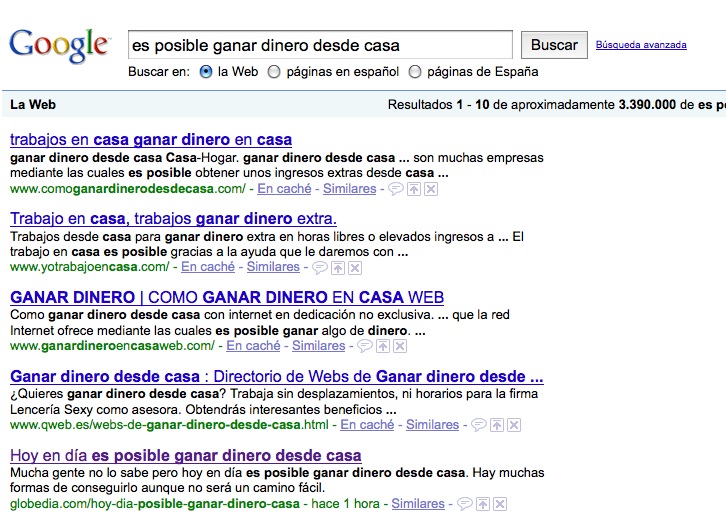The height and width of the screenshot is (519, 726).
Task: Click green URL www.comoganardinerodesdecasa.com/
Action: (128, 189)
